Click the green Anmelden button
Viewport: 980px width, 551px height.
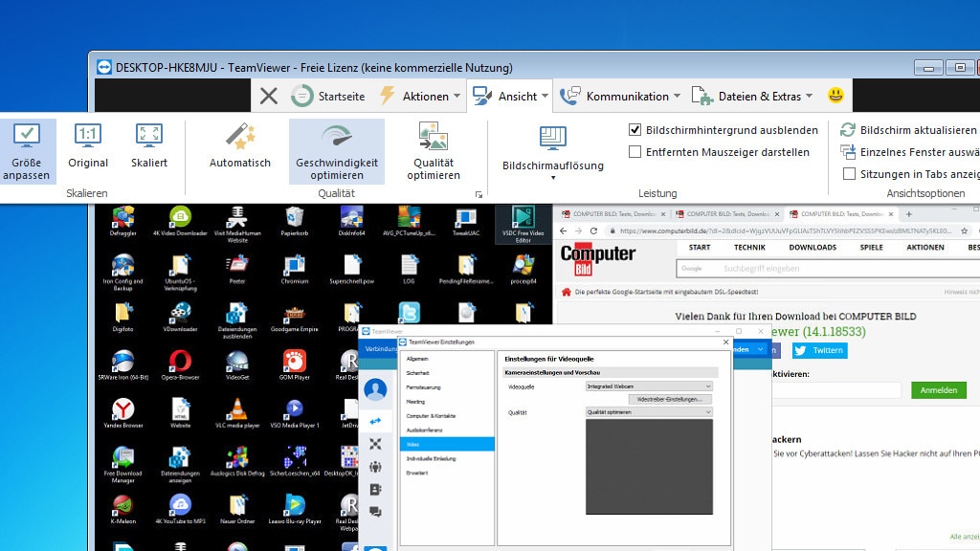click(939, 390)
